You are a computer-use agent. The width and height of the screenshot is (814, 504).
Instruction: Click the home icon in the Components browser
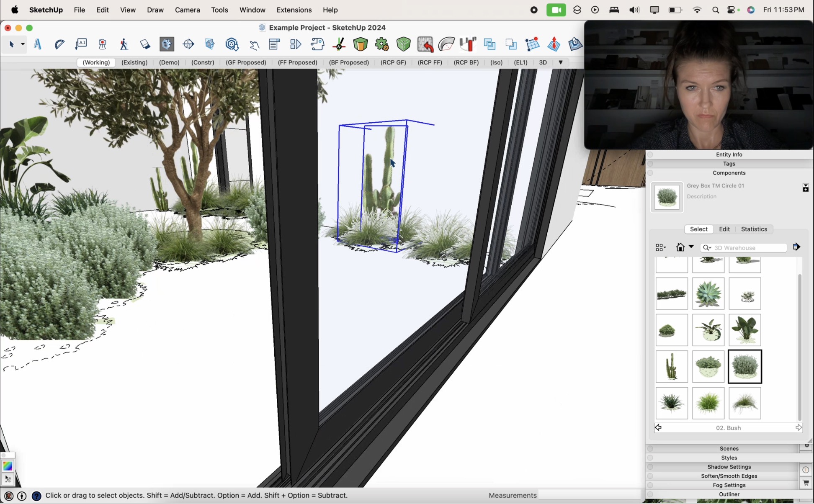point(680,247)
